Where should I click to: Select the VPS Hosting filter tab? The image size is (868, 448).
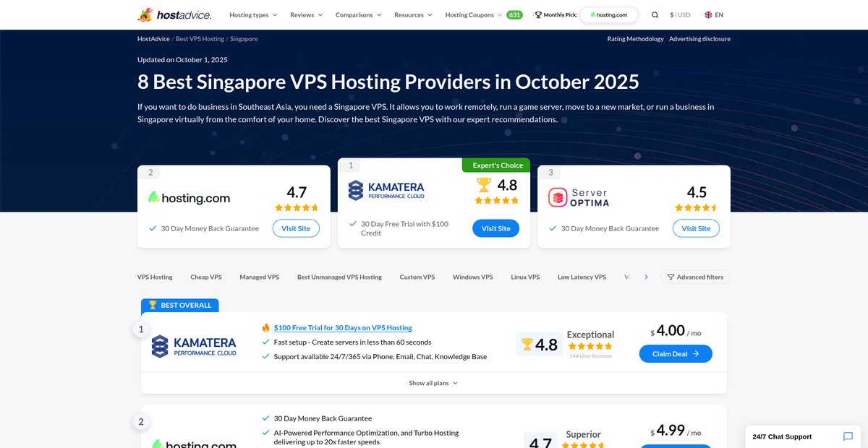click(155, 277)
